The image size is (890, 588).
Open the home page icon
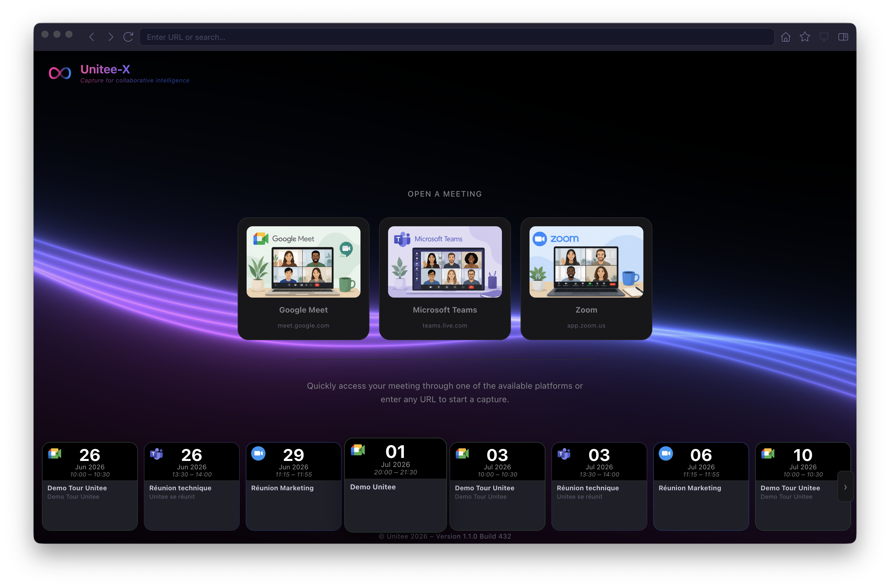(785, 37)
